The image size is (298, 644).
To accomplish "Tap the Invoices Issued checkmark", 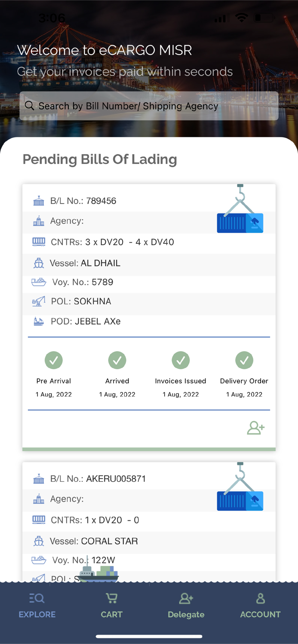I will pyautogui.click(x=181, y=360).
